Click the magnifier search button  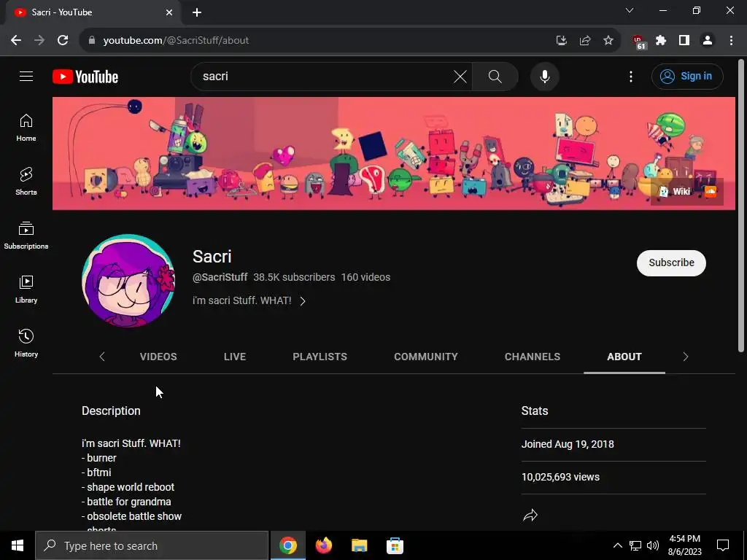495,76
